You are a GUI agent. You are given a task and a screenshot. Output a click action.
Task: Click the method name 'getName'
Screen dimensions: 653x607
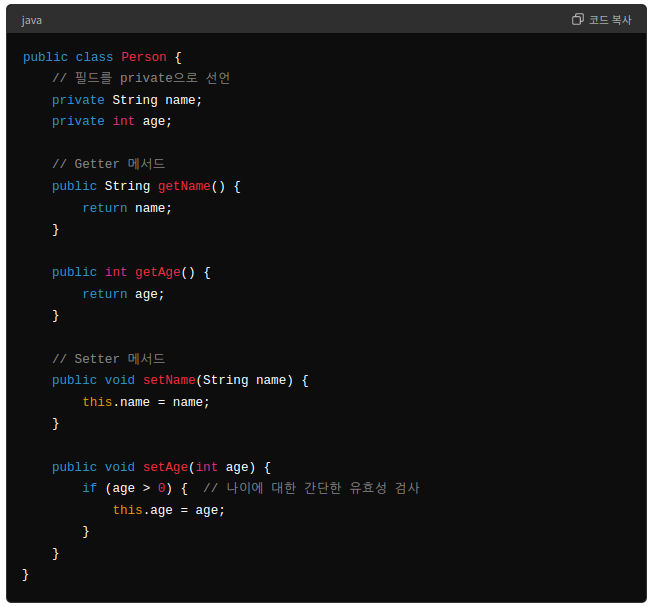[x=184, y=186]
